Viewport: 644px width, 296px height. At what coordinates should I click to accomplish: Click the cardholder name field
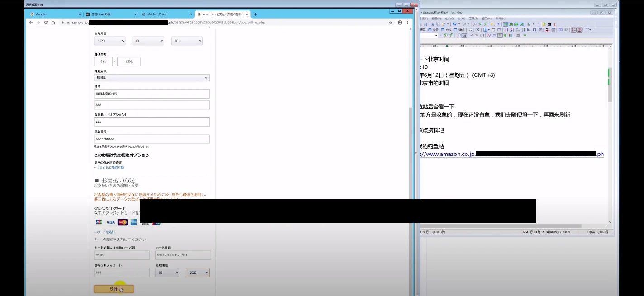(x=122, y=255)
